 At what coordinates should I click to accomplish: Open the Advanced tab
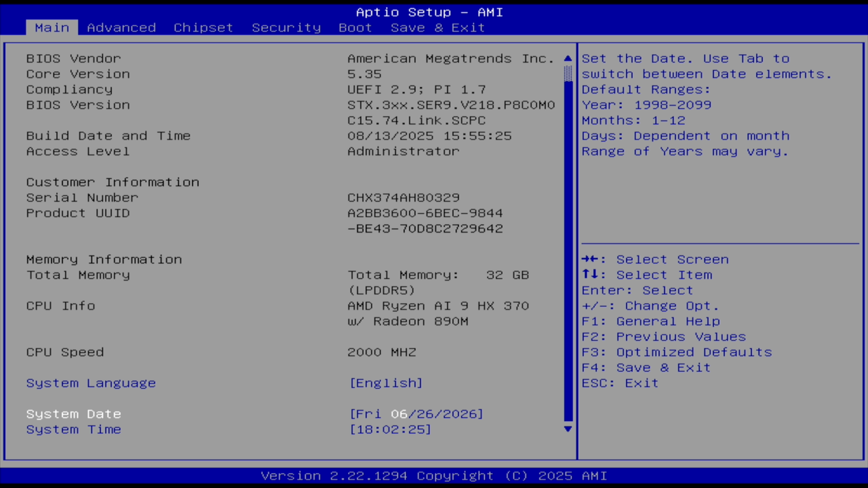[x=121, y=27]
